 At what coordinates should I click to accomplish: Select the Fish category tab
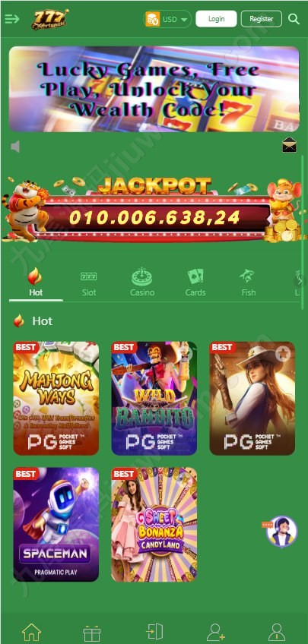coord(248,283)
